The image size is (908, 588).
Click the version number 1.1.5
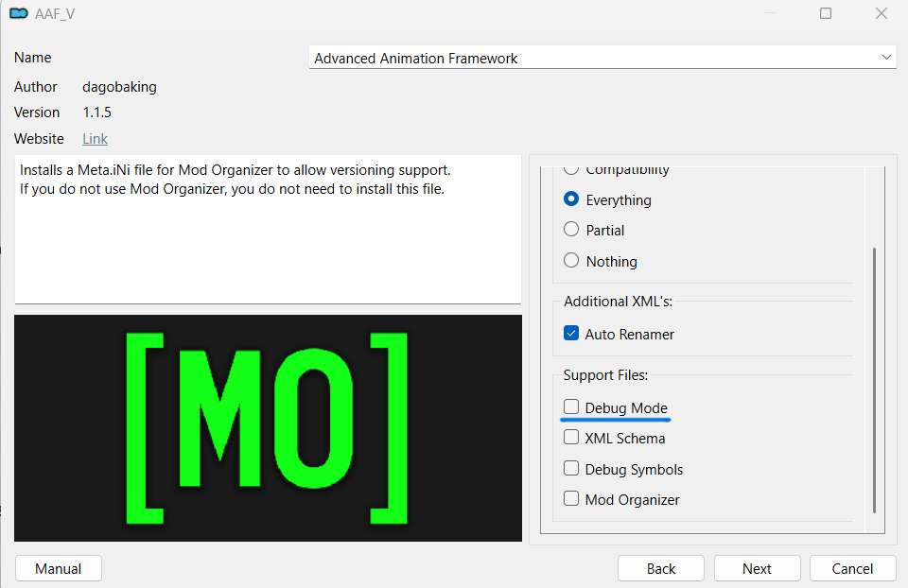click(x=96, y=112)
